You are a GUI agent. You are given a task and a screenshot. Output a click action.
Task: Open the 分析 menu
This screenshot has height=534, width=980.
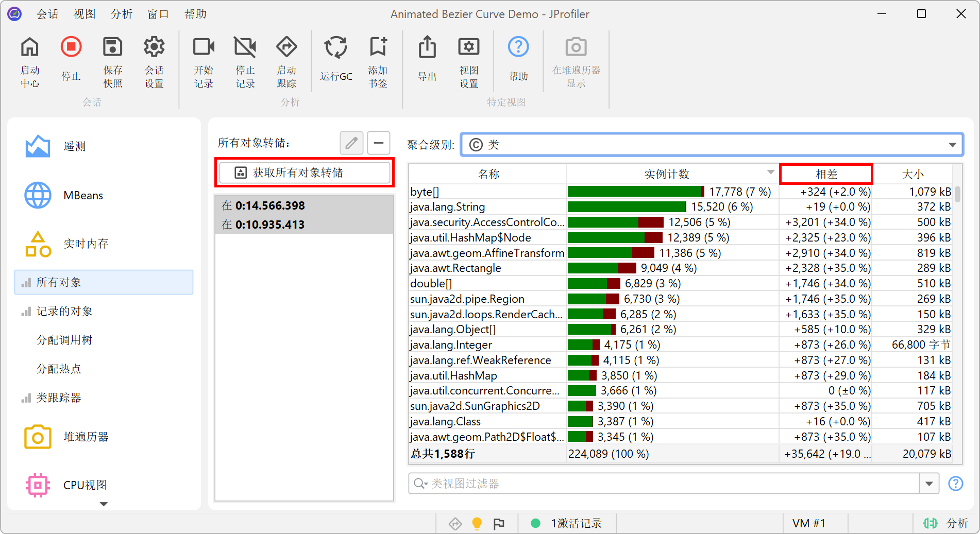click(x=122, y=14)
